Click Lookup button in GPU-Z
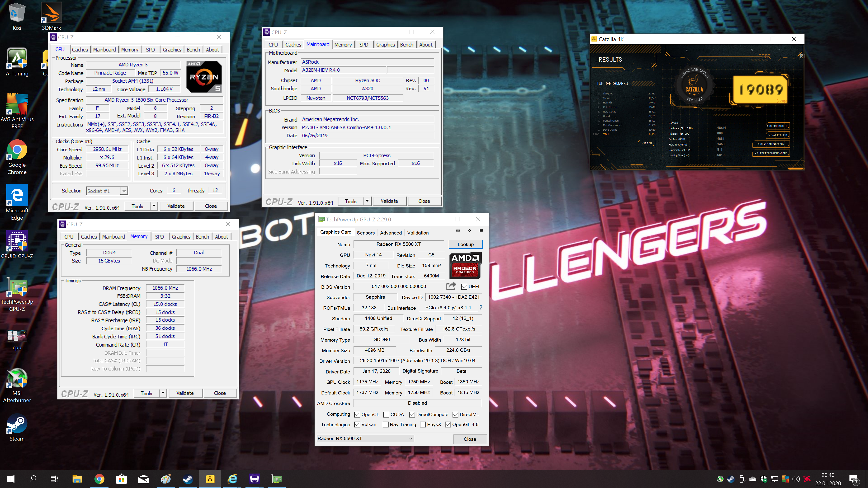868x488 pixels. pos(465,244)
